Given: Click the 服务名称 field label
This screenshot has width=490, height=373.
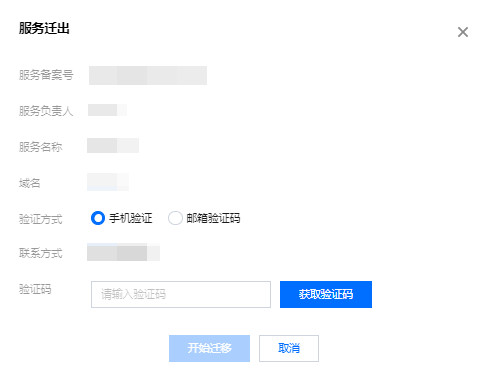Looking at the screenshot, I should pyautogui.click(x=41, y=147).
